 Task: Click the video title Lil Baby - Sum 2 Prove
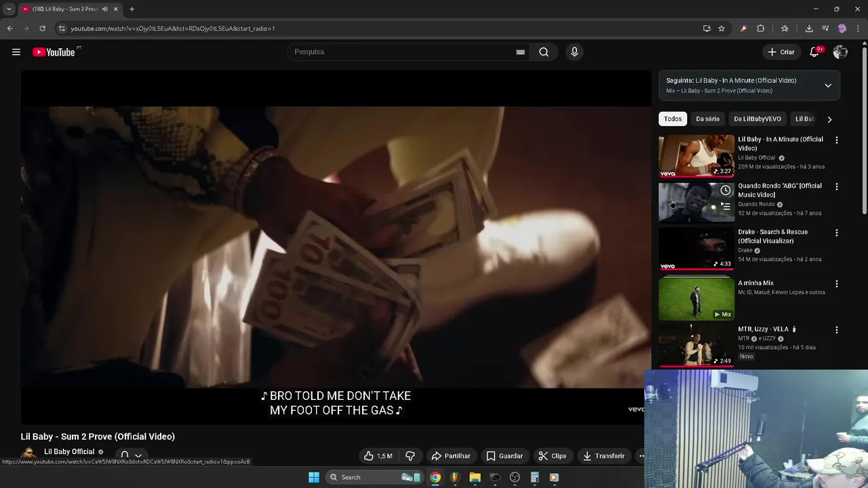pos(98,436)
